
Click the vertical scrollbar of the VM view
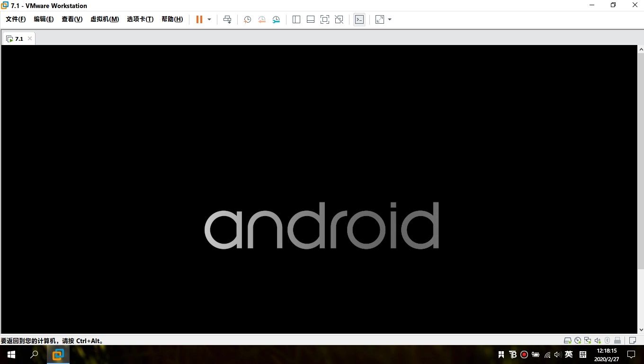[x=641, y=161]
